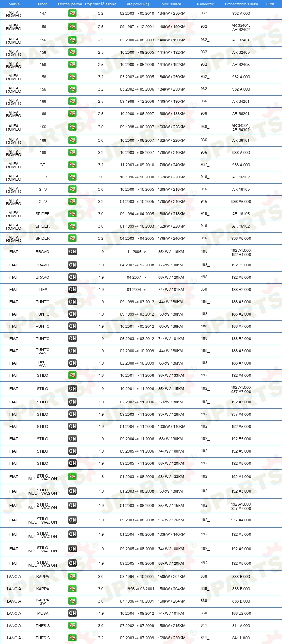This screenshot has height=644, width=282.
Task: Click production years '02.2003 -> 03.2010'
Action: point(137,13)
